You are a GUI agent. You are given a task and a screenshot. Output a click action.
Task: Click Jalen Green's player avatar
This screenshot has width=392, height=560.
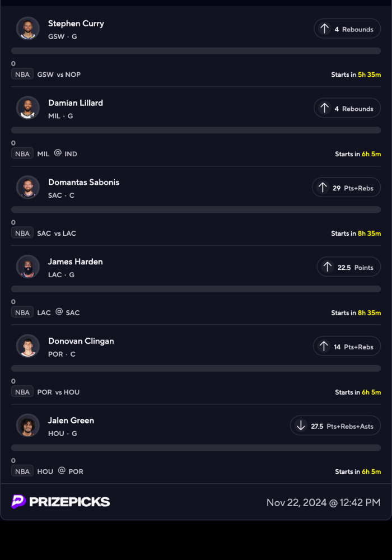[x=28, y=426]
